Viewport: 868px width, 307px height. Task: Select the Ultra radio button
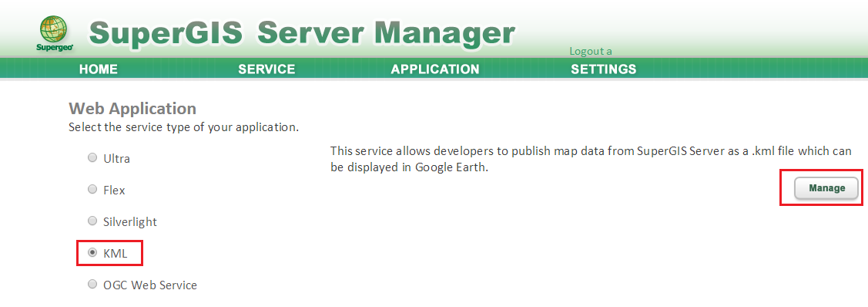[x=92, y=158]
